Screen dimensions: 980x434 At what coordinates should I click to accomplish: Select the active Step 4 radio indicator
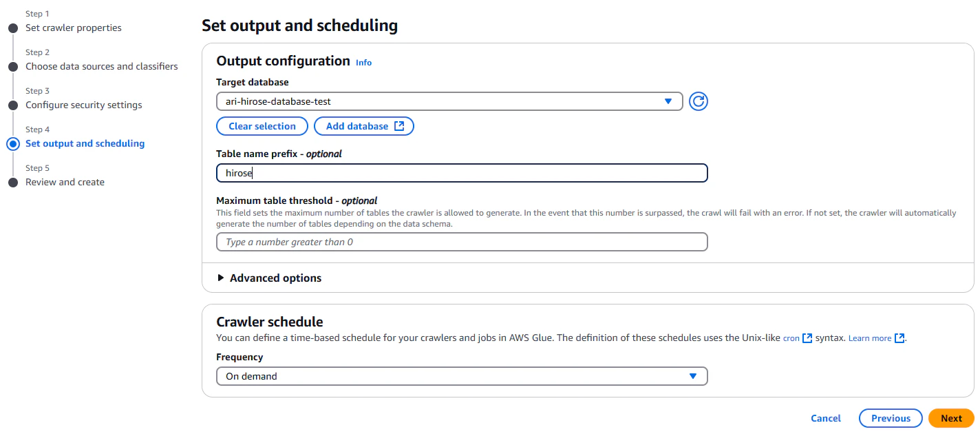pos(12,144)
